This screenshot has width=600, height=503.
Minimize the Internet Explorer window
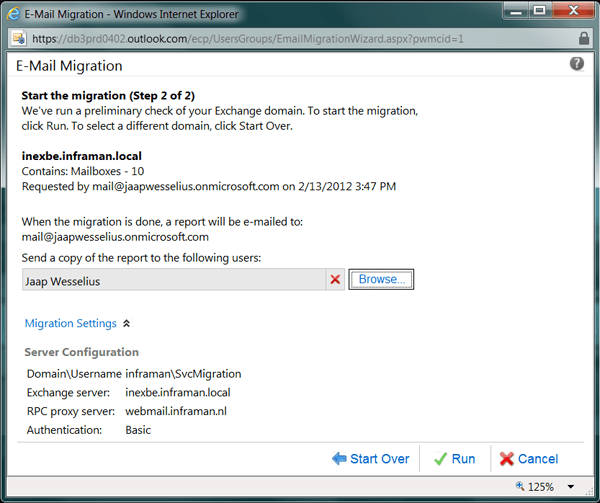(516, 11)
